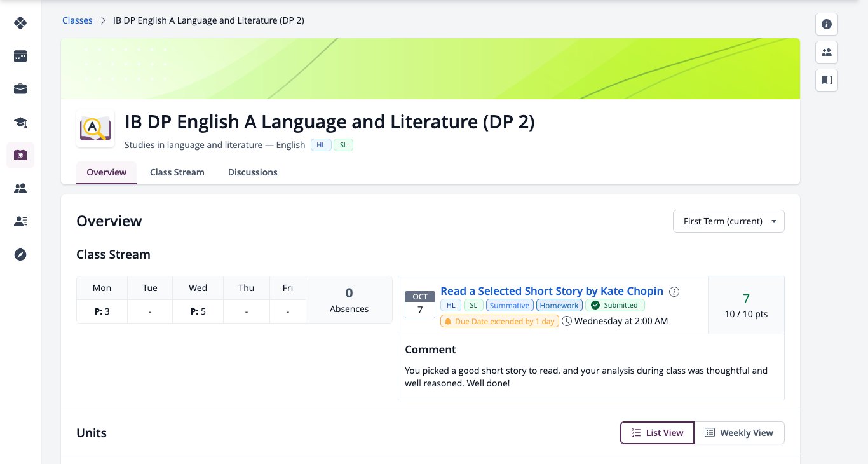Screen dimensions: 868x464
Task: Click the briefcase portfolio sidebar icon
Action: (x=20, y=89)
